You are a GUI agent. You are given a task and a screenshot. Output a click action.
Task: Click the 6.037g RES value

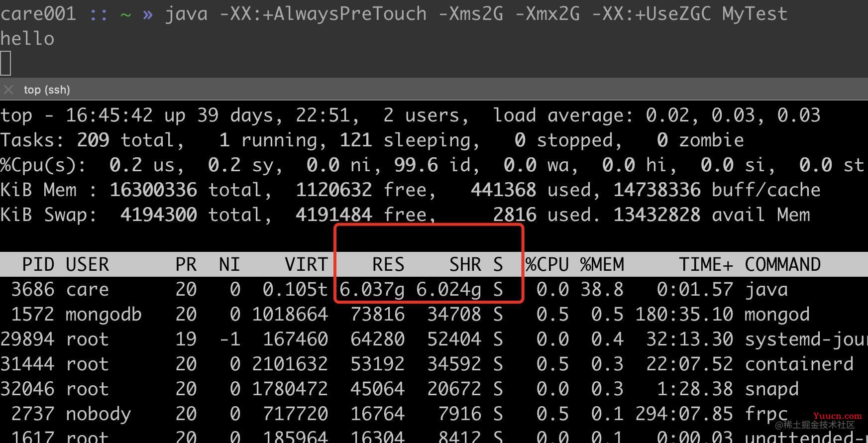point(372,289)
